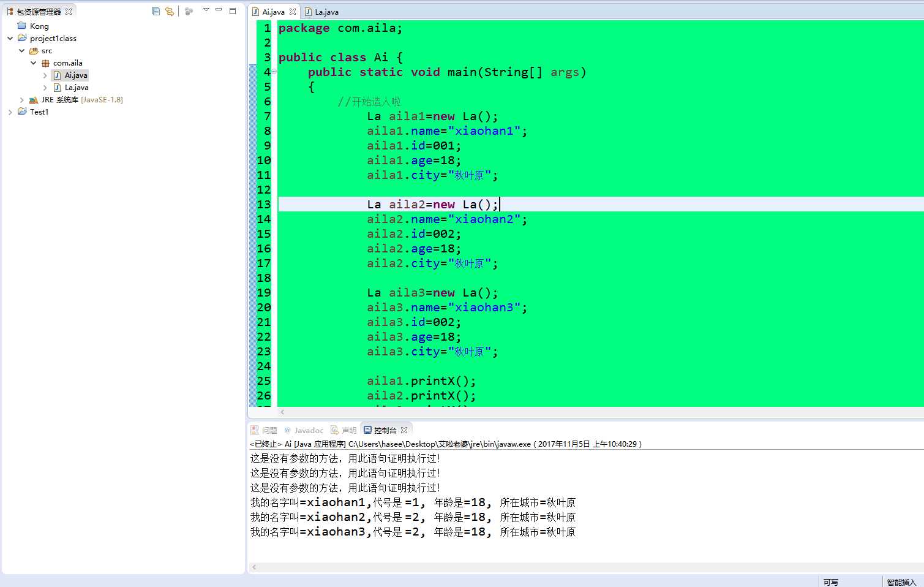The height and width of the screenshot is (587, 924).
Task: Select La.java in package tree
Action: click(x=77, y=87)
